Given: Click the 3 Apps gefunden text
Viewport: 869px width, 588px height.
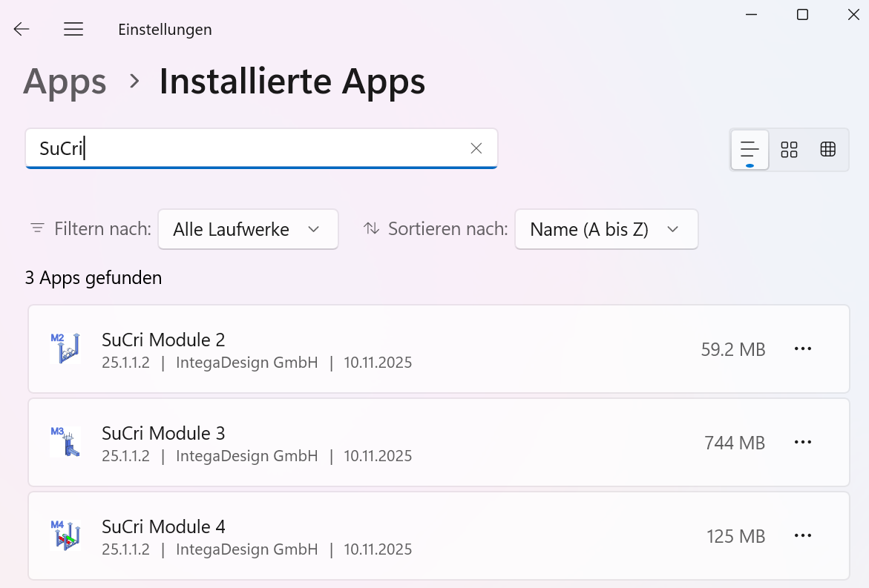Looking at the screenshot, I should pos(94,278).
